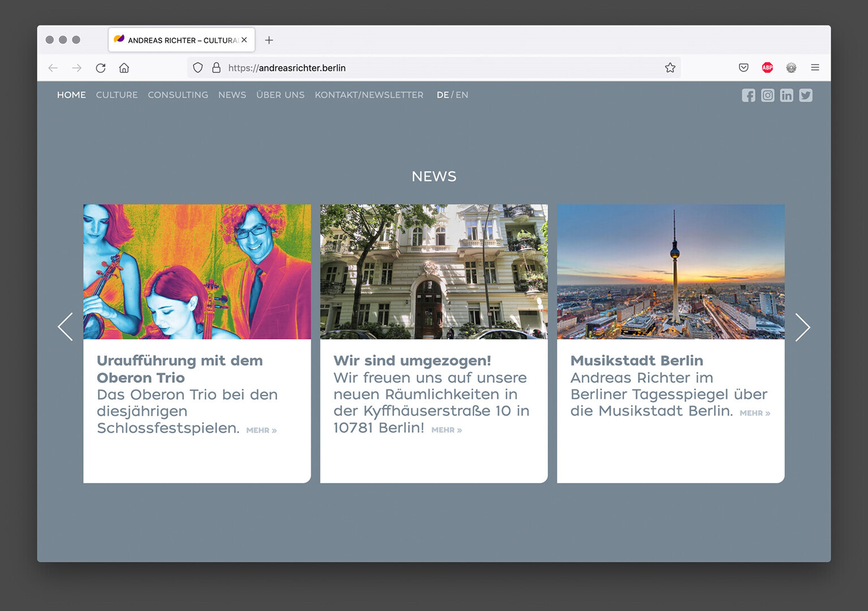This screenshot has width=868, height=611.
Task: Open the CULTURE menu item
Action: coord(117,95)
